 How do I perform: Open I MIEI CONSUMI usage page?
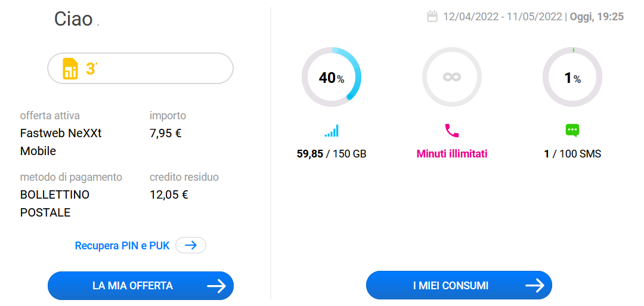451,286
